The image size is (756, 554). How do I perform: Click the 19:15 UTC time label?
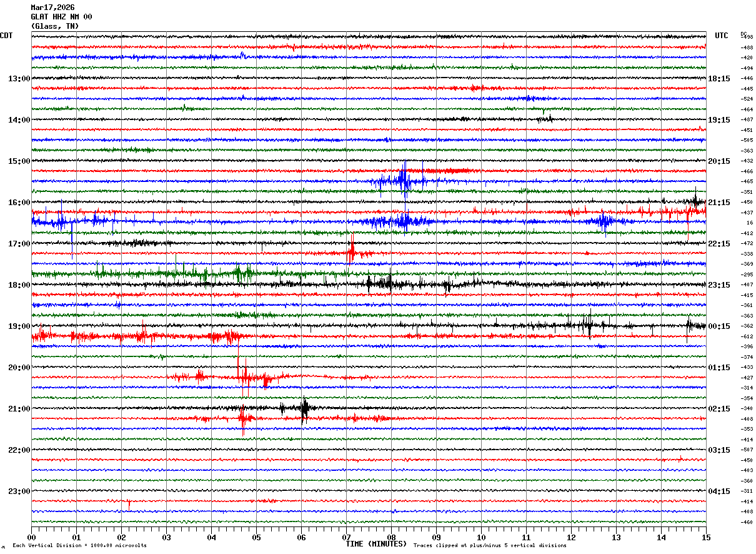[719, 120]
